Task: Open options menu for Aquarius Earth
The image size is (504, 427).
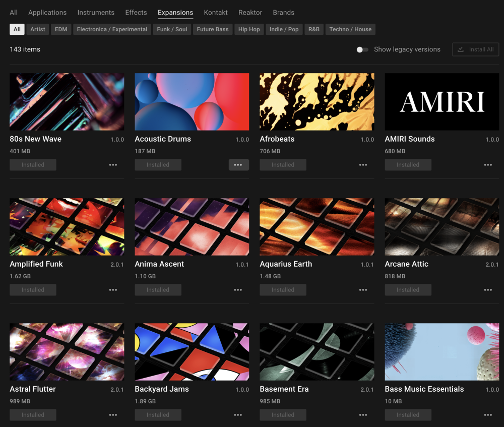Action: [363, 290]
